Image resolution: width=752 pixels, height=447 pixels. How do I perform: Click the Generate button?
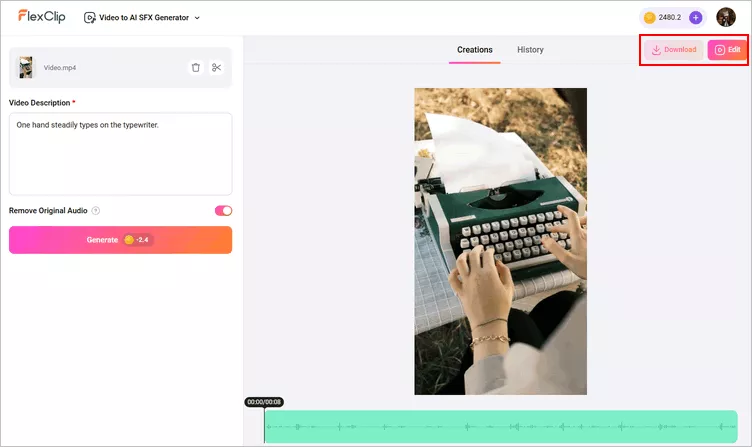click(120, 240)
